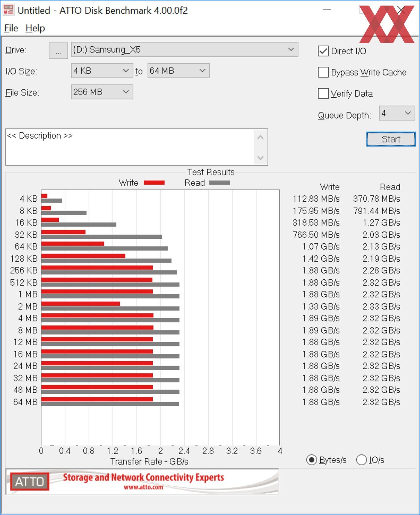Select the Bytes/s radio button
Screen dimensions: 420x515
312,460
